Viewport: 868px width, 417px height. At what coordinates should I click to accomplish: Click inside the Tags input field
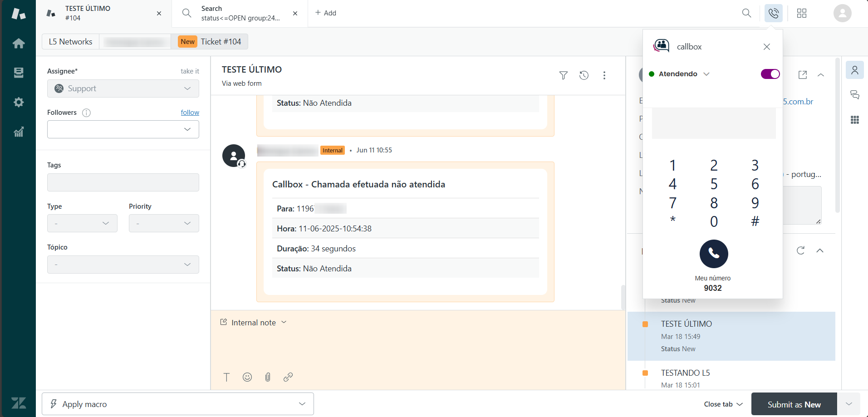[x=123, y=182]
